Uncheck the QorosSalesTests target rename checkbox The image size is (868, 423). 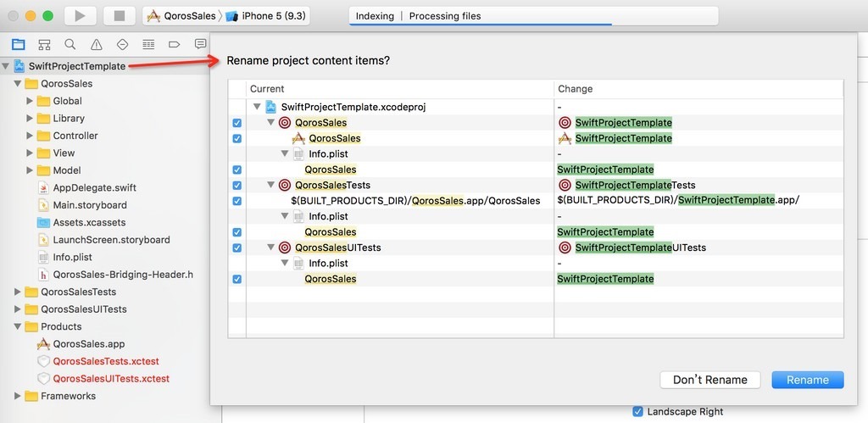(x=236, y=186)
